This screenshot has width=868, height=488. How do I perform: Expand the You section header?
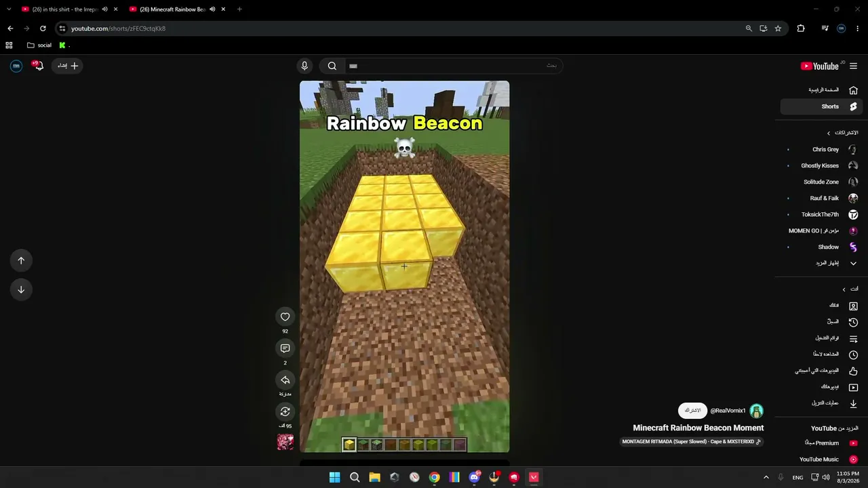tap(850, 289)
